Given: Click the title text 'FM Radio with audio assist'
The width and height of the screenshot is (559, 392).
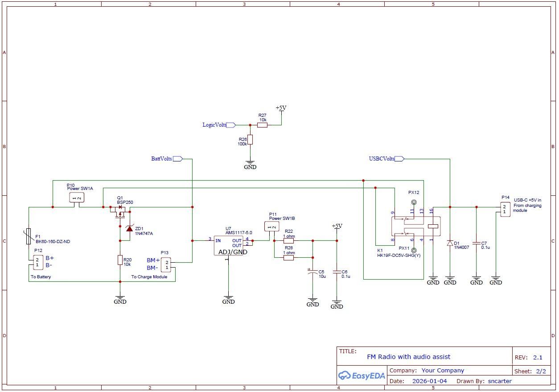Looking at the screenshot, I should click(x=408, y=357).
